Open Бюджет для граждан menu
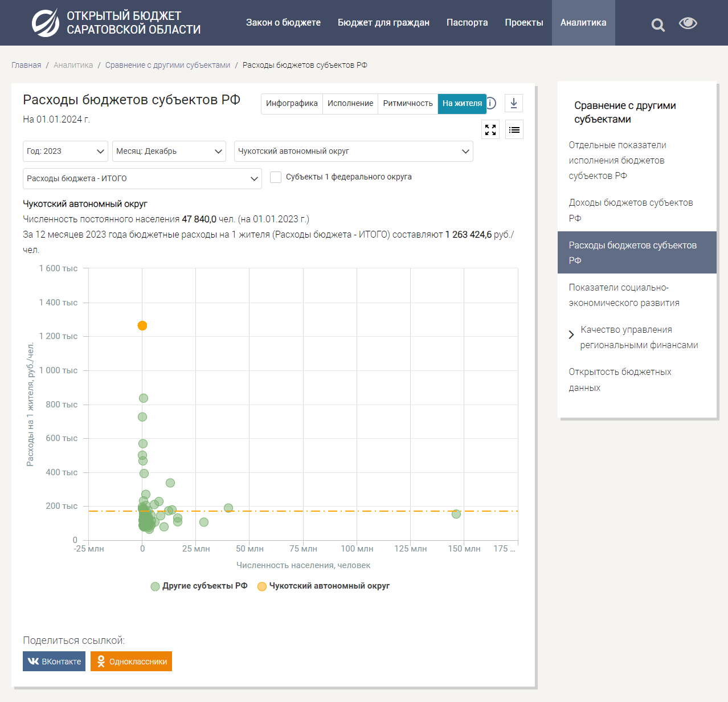Viewport: 728px width, 702px height. pyautogui.click(x=383, y=23)
